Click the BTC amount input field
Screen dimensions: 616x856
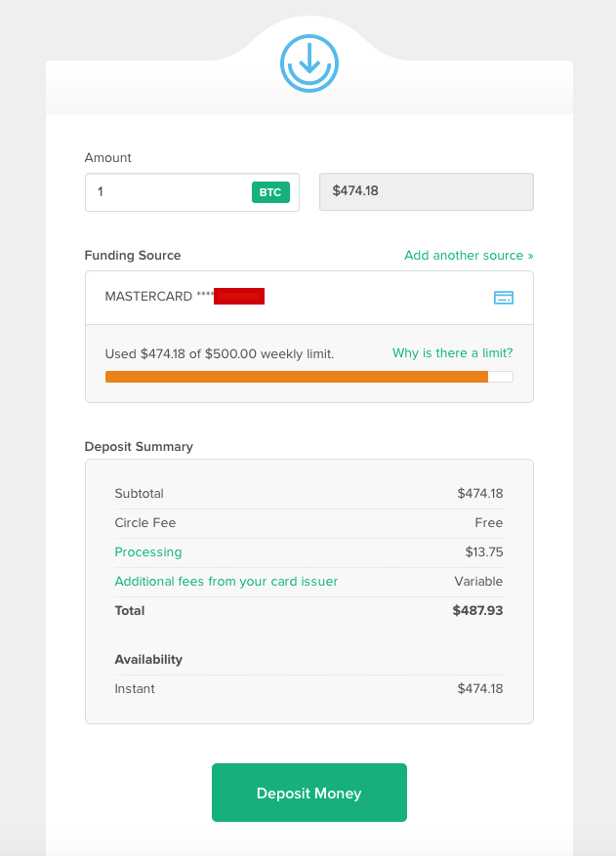click(x=192, y=192)
